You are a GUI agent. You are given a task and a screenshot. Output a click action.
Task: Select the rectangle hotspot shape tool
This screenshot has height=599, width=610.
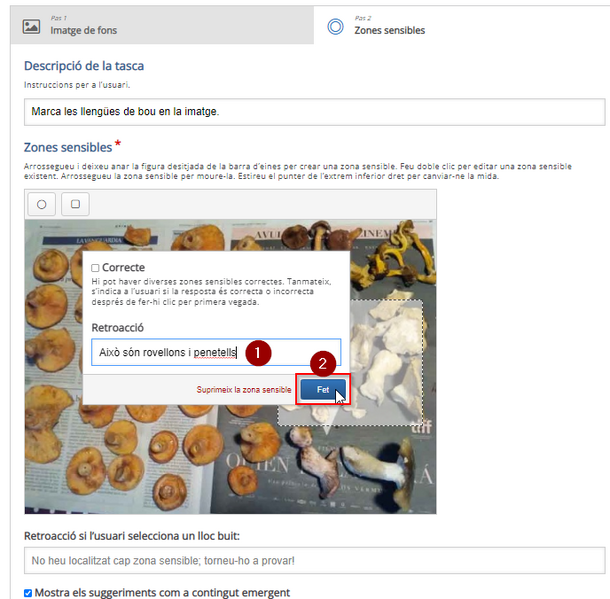tap(75, 204)
